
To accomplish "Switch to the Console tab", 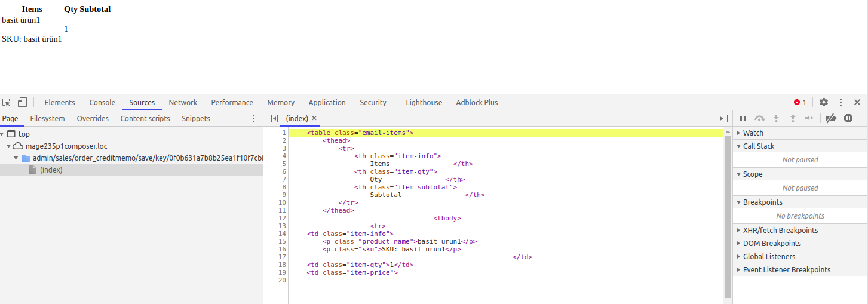I will click(x=102, y=102).
